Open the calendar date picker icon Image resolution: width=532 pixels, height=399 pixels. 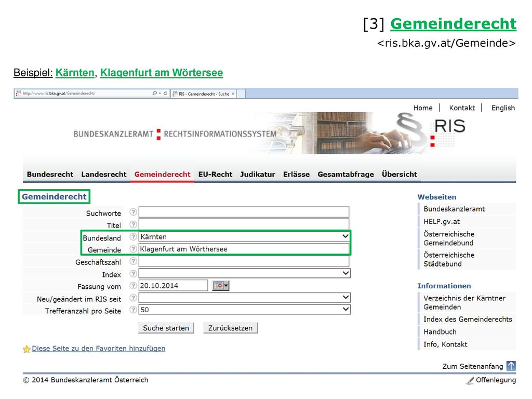220,286
